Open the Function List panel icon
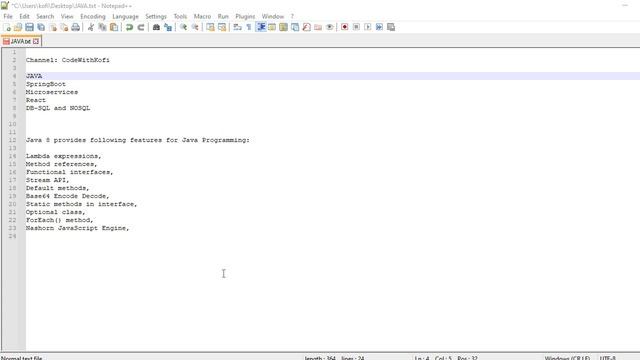Viewport: 640px width, 360px height. click(307, 27)
